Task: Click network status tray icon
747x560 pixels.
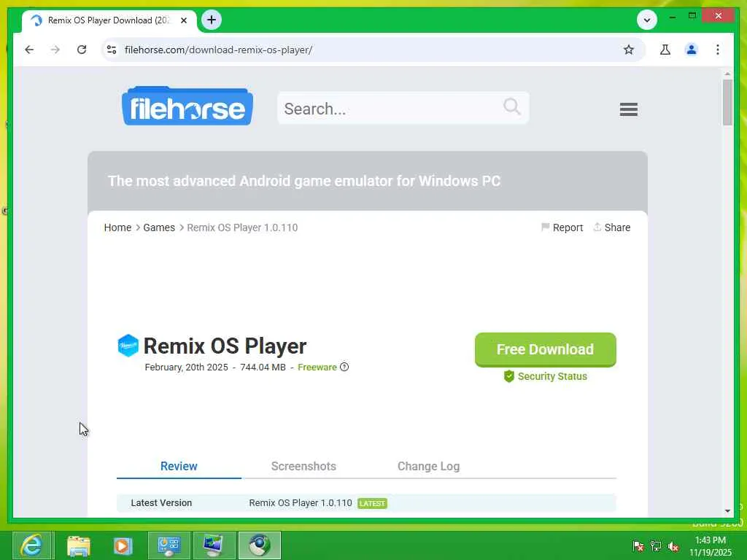Action: [x=656, y=546]
